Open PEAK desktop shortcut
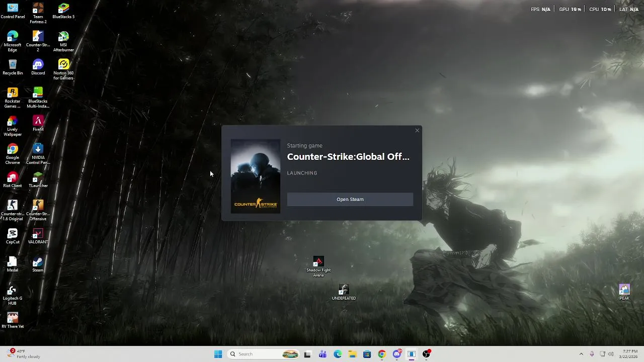 coord(624,293)
